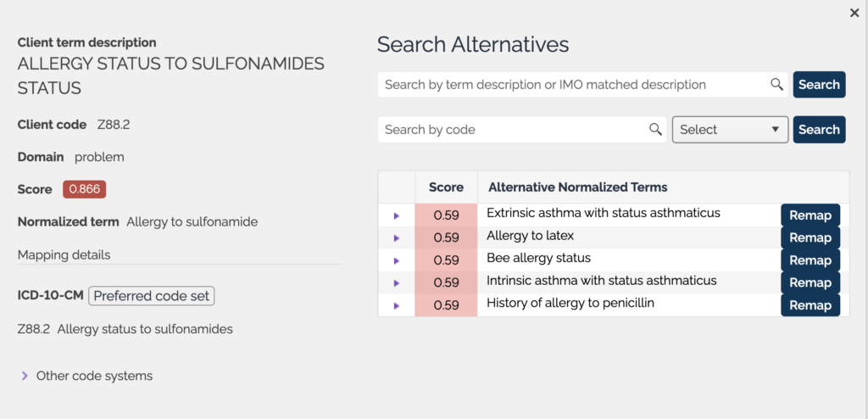Expand the Allergy to latex row
The image size is (868, 419).
tap(396, 238)
